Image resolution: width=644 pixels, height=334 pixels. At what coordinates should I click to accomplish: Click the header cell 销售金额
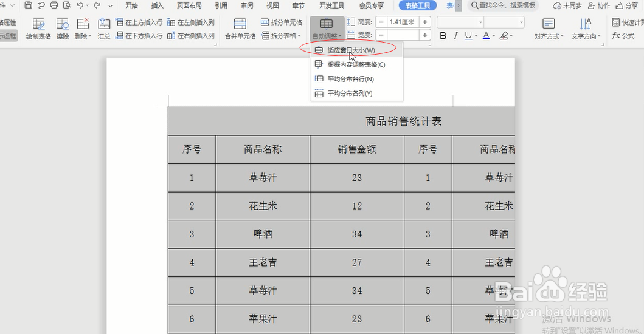pos(357,149)
